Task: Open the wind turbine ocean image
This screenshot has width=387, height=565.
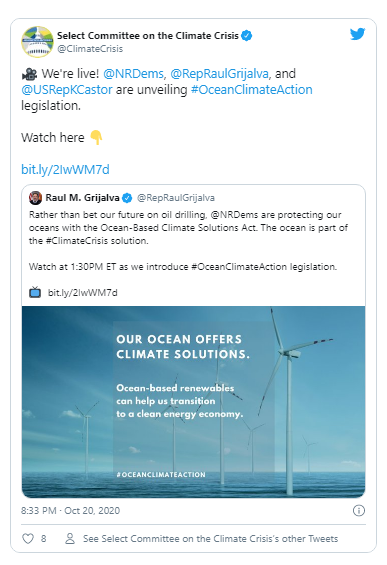Action: 194,402
